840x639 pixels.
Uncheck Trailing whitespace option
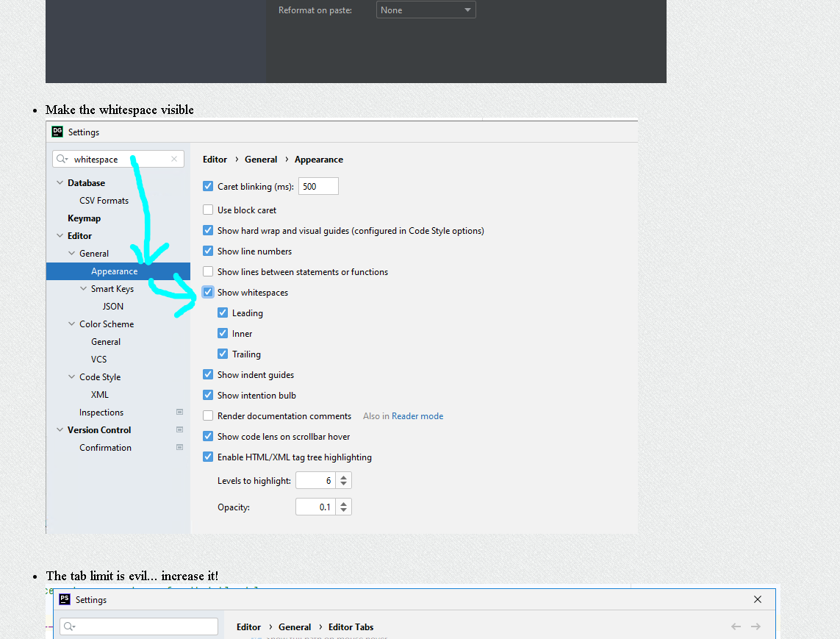pos(223,354)
